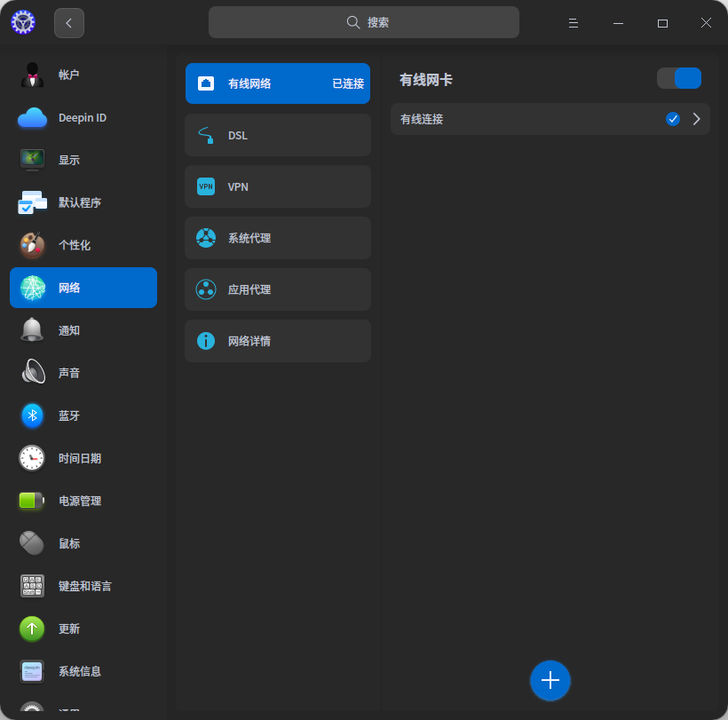Expand 有线连接 details via chevron

[697, 118]
